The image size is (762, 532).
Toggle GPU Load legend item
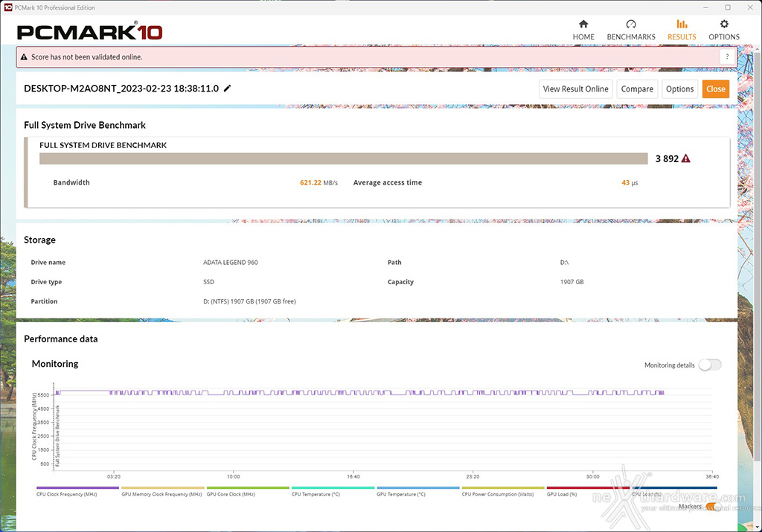point(588,491)
